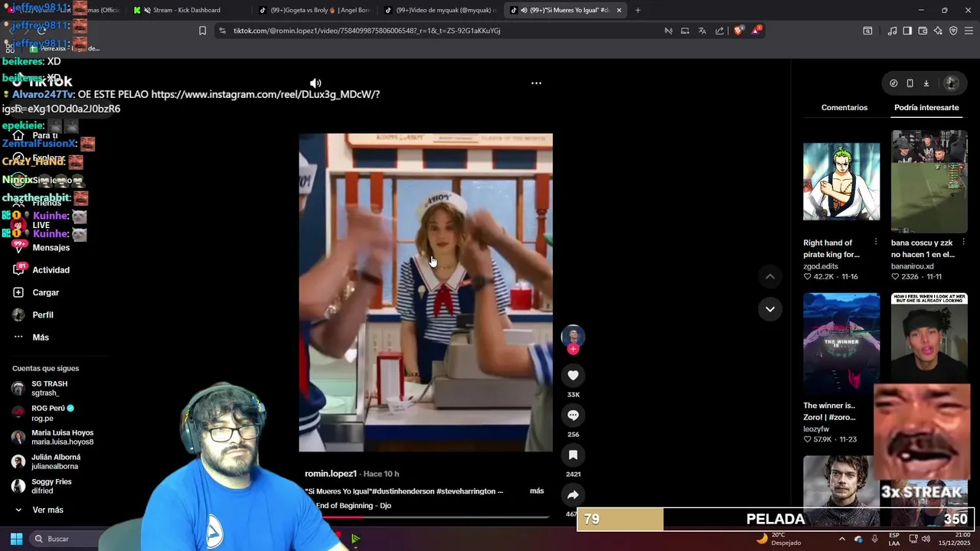Click download desktop app icon

926,83
